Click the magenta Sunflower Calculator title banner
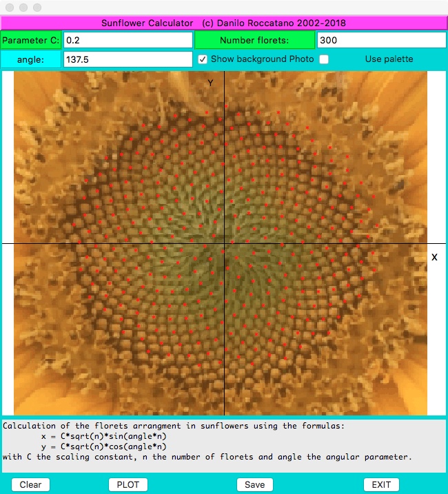Image resolution: width=448 pixels, height=494 pixels. (x=223, y=23)
